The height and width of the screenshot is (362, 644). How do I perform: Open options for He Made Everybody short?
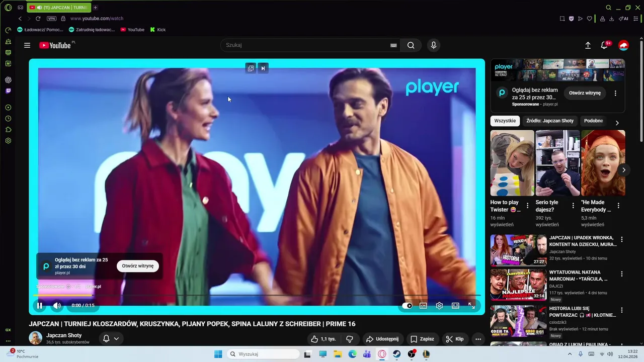[x=618, y=206]
